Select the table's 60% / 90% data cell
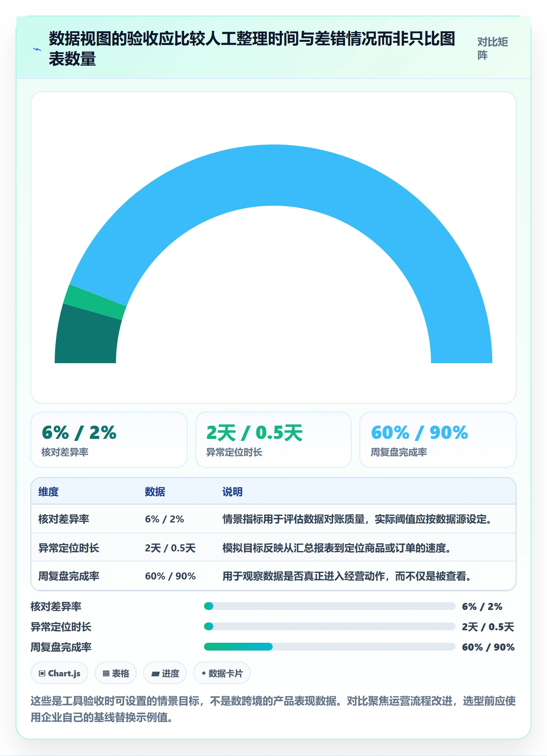 pos(170,576)
